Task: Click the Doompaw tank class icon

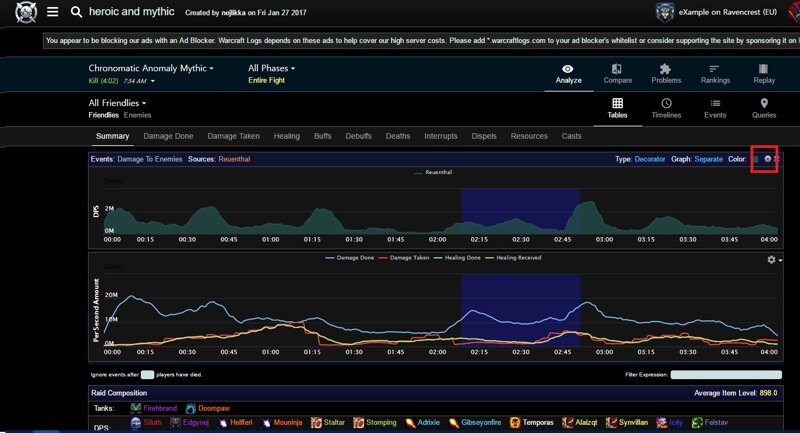Action: pos(190,408)
